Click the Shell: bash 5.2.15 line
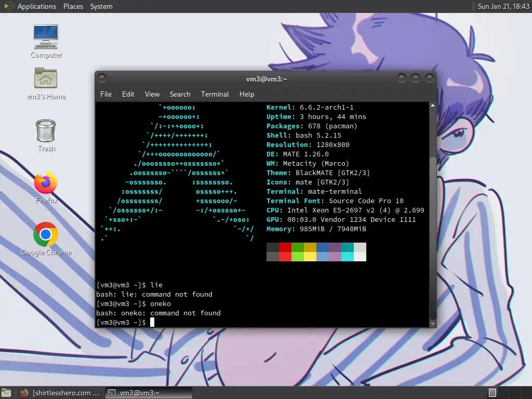532x399 pixels. point(303,136)
